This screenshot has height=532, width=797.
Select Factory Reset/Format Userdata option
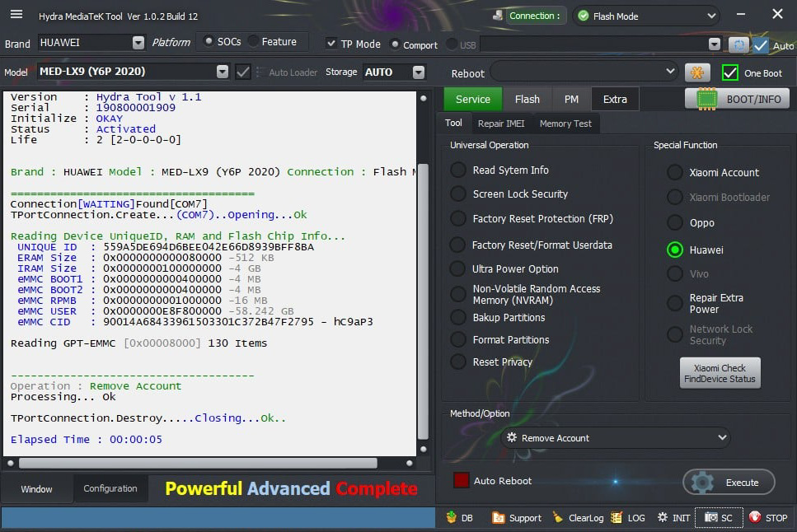(457, 245)
